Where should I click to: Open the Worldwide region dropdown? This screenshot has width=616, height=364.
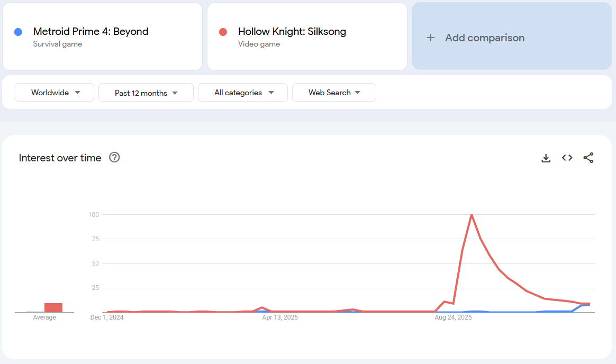54,92
